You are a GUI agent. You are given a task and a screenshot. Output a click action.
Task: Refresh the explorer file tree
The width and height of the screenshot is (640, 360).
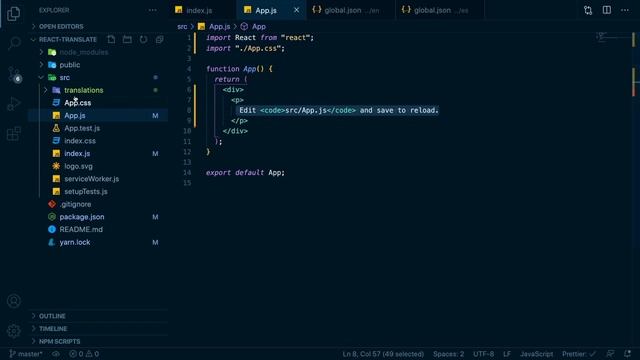[x=143, y=39]
